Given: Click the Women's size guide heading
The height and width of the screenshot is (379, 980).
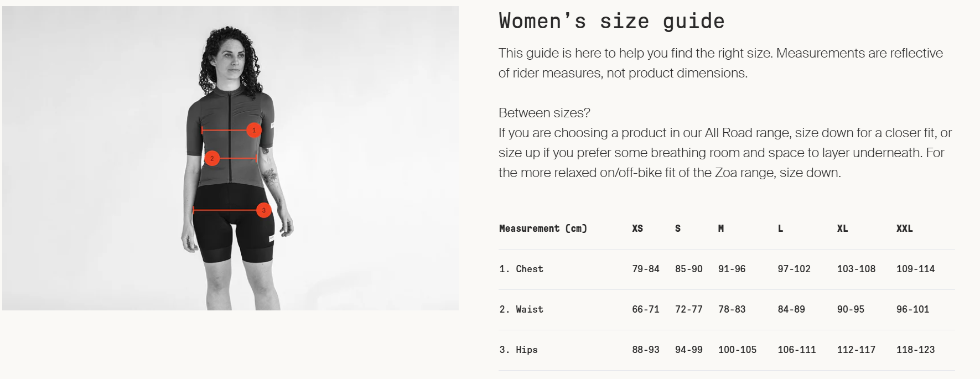Looking at the screenshot, I should [x=611, y=21].
